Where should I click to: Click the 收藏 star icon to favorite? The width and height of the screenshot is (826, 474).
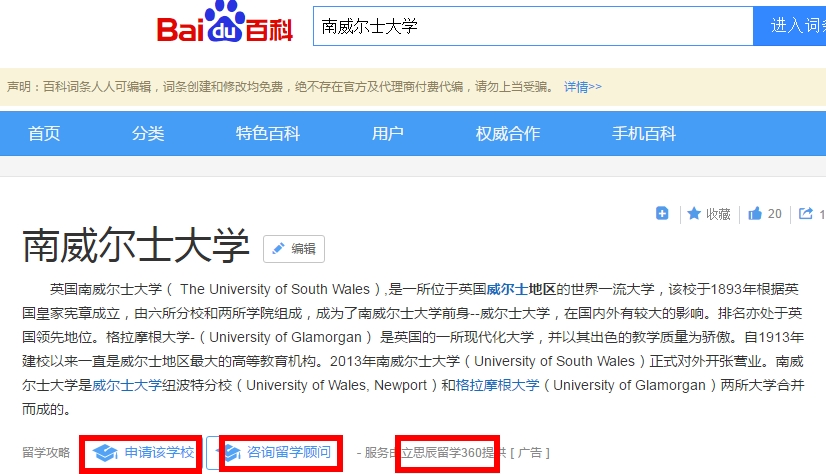(694, 213)
